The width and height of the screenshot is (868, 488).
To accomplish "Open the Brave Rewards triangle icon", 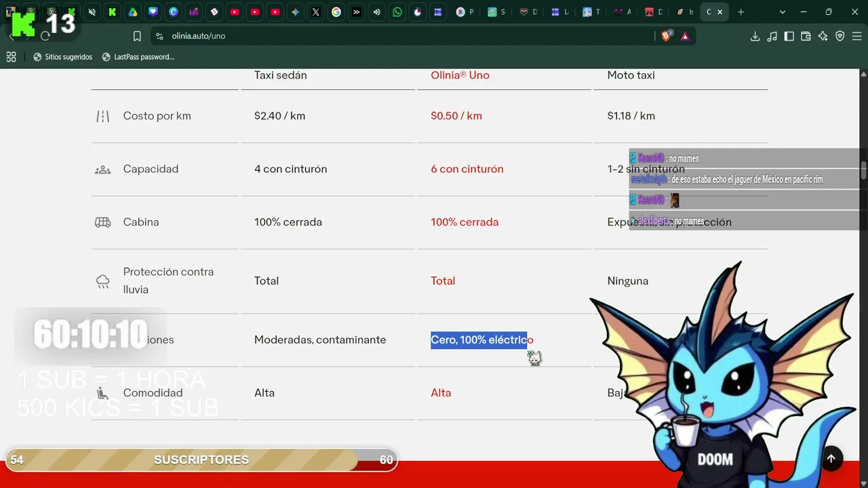I will (x=685, y=36).
